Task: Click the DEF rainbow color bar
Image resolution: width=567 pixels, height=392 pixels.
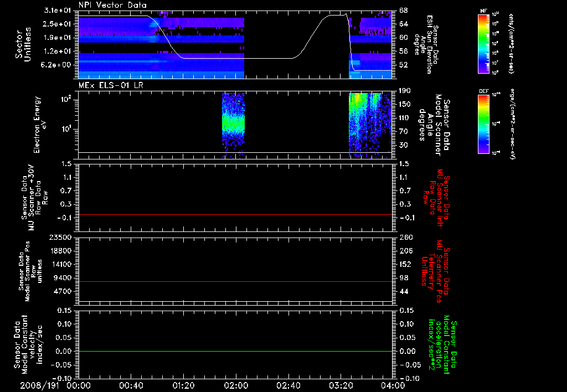Action: pyautogui.click(x=483, y=124)
